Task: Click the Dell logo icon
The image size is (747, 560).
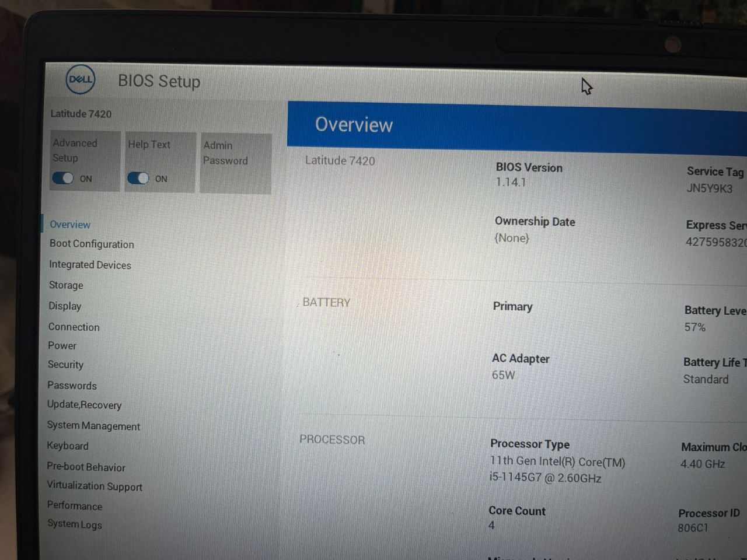Action: click(80, 79)
